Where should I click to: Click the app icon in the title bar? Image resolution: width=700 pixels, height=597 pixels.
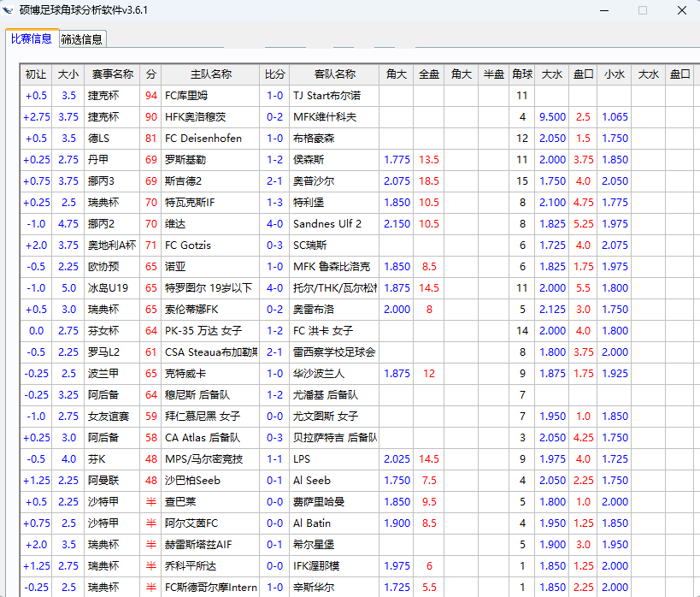[x=9, y=10]
